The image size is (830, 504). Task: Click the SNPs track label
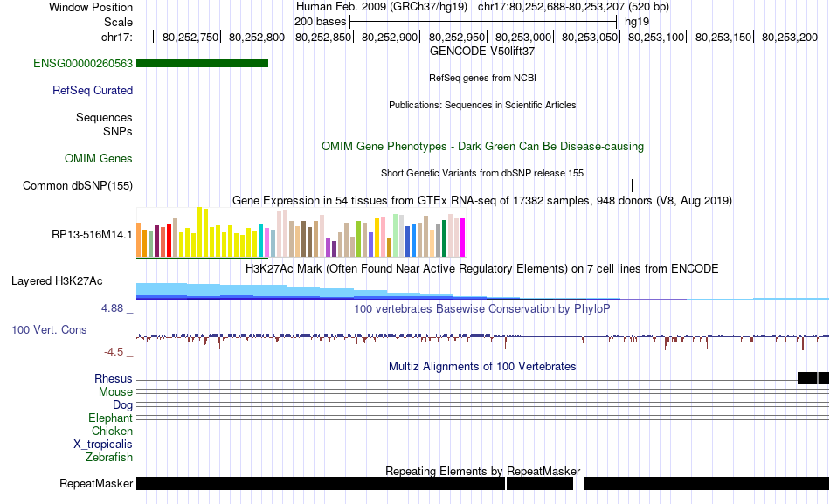click(x=118, y=131)
